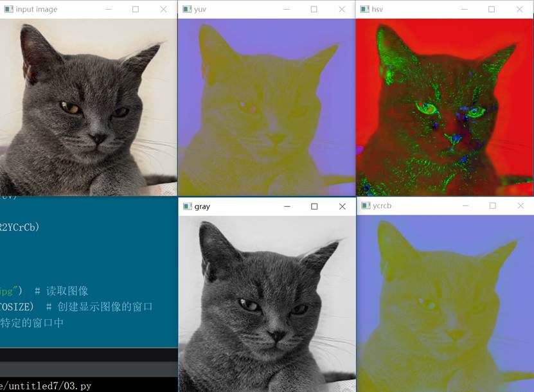Click the gray window app icon

tap(188, 206)
